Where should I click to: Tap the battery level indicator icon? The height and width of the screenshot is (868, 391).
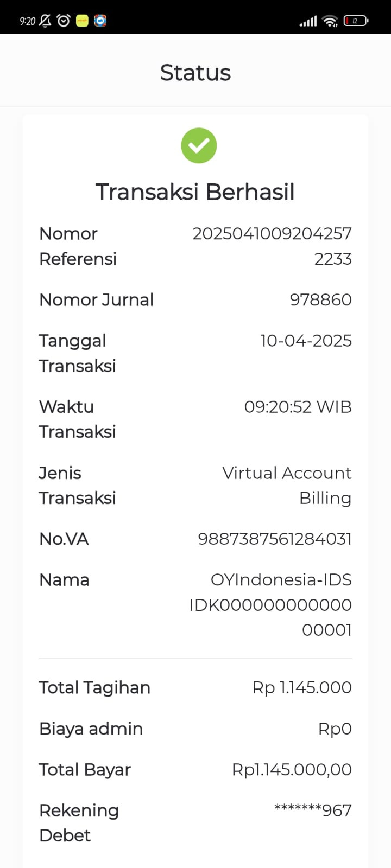tap(356, 21)
